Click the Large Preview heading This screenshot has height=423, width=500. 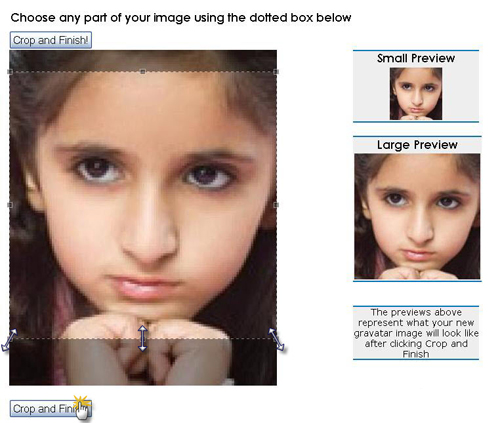pos(417,145)
